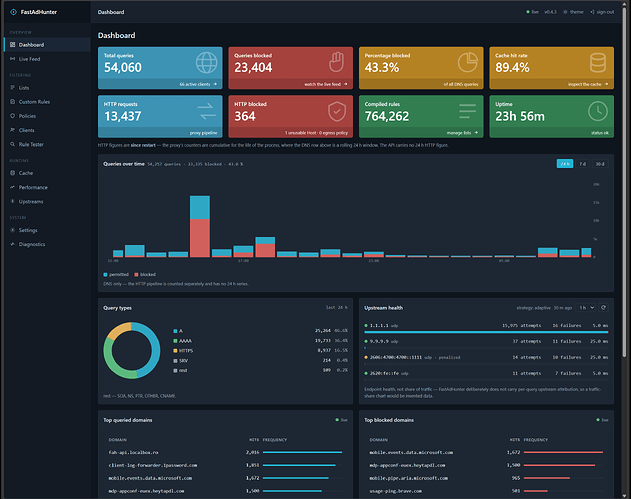
Task: Click the clock icon on Uptime card
Action: coord(598,111)
